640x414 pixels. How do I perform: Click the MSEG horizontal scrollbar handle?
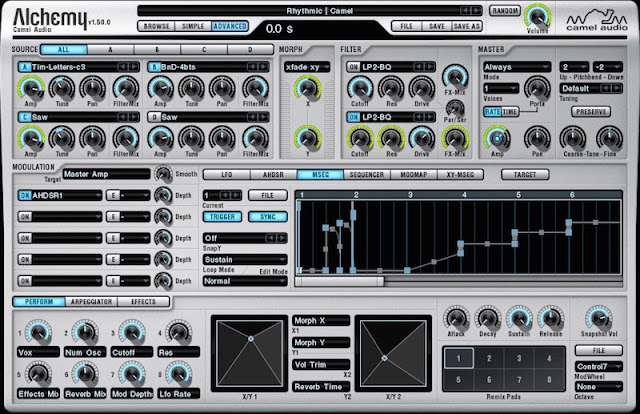(340, 281)
